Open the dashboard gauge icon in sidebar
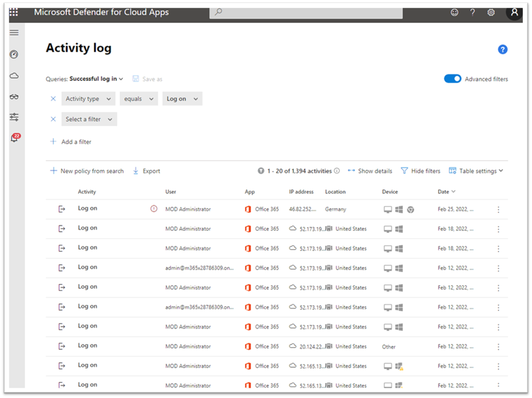 tap(14, 54)
